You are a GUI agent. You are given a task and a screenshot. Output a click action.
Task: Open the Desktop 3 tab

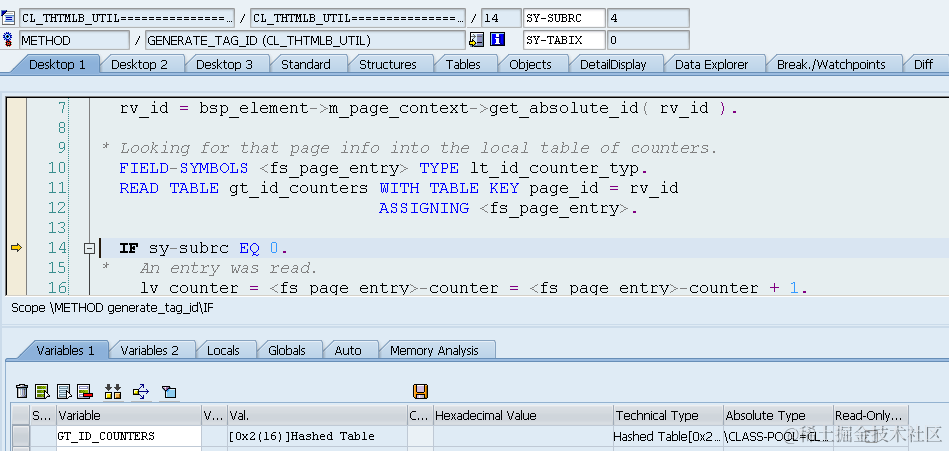224,64
